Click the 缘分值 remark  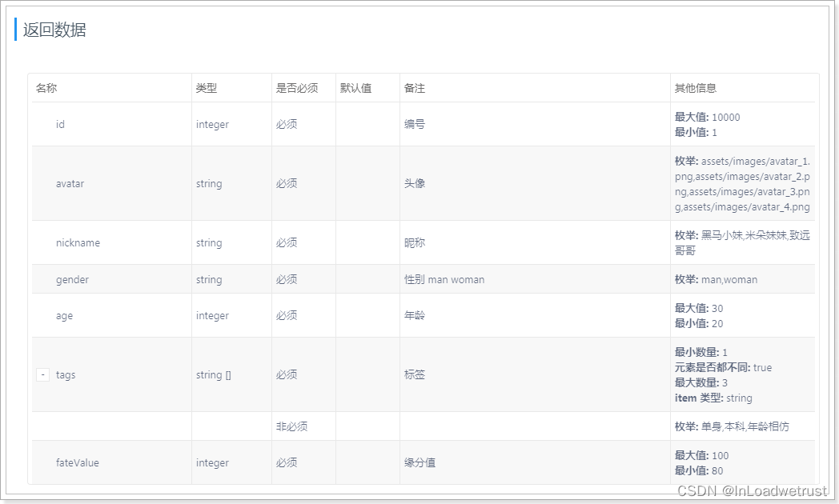420,462
